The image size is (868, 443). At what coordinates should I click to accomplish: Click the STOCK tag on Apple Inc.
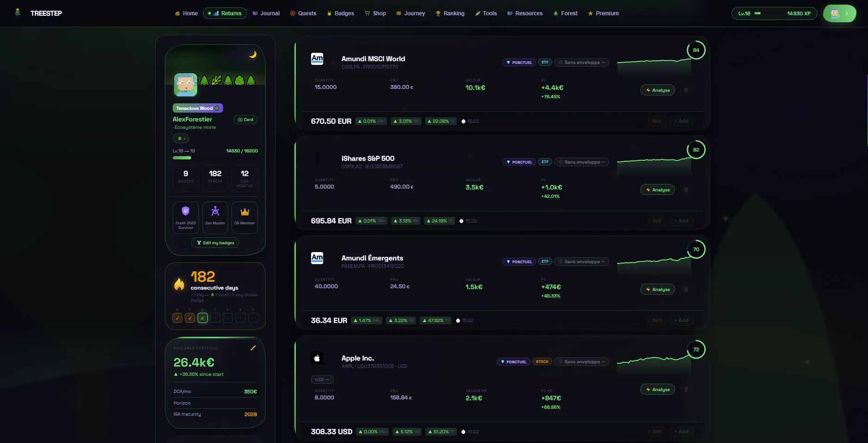[542, 362]
